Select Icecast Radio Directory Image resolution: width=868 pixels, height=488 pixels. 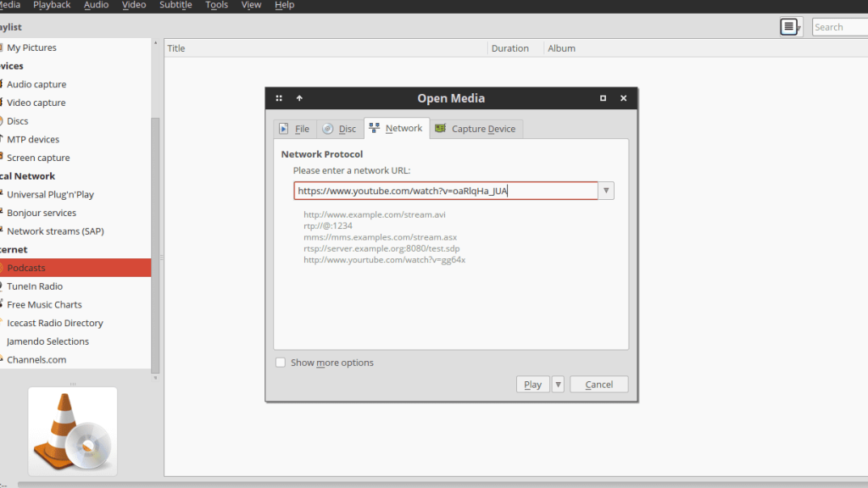(x=55, y=323)
